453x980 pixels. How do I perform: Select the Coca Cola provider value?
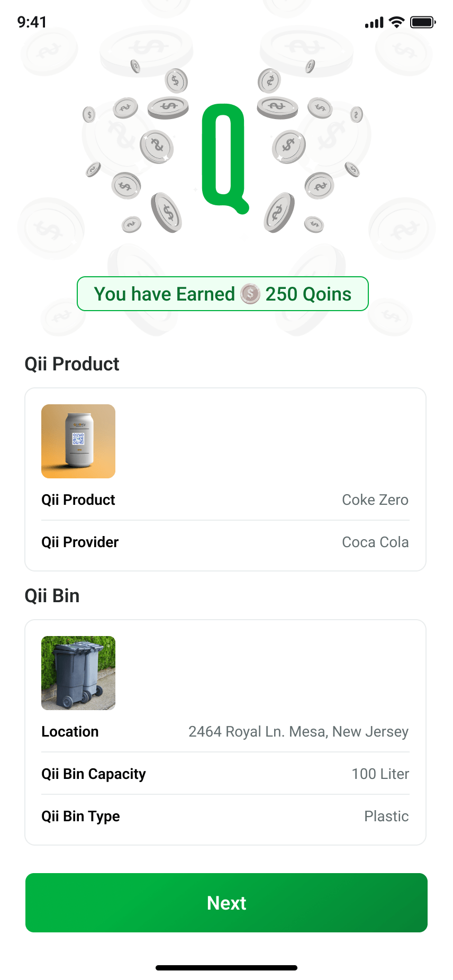375,542
